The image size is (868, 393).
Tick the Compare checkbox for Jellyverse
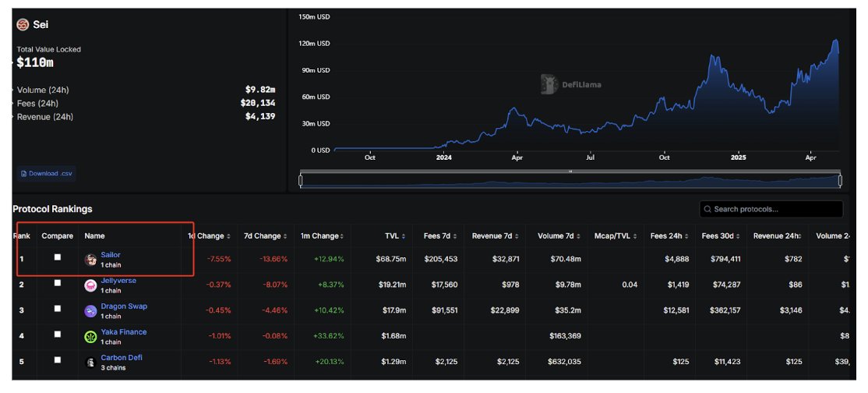(x=58, y=283)
